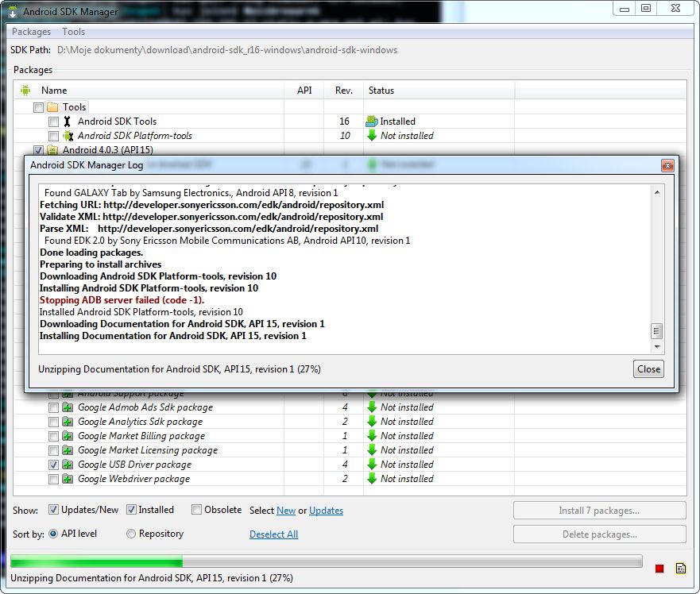
Task: Click the Android 4.0.3 (API 15) folder icon
Action: [x=52, y=150]
